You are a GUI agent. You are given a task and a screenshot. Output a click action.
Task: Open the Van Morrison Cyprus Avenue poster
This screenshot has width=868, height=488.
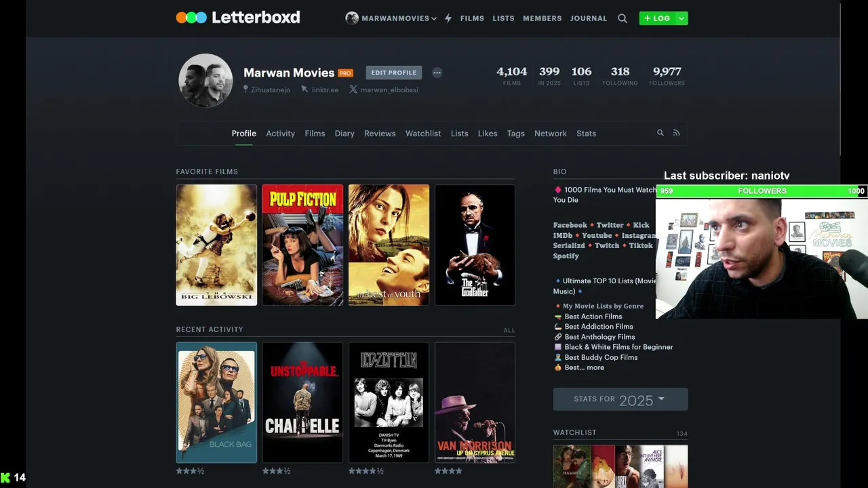475,403
